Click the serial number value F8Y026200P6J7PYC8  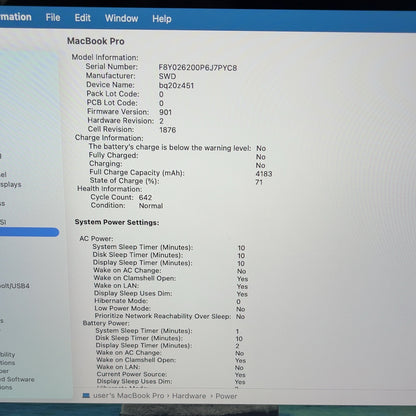(x=198, y=68)
